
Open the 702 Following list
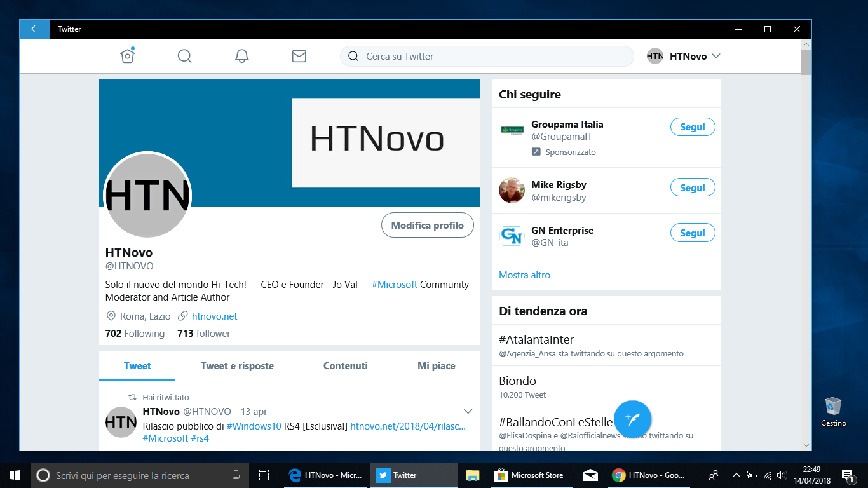pyautogui.click(x=135, y=334)
